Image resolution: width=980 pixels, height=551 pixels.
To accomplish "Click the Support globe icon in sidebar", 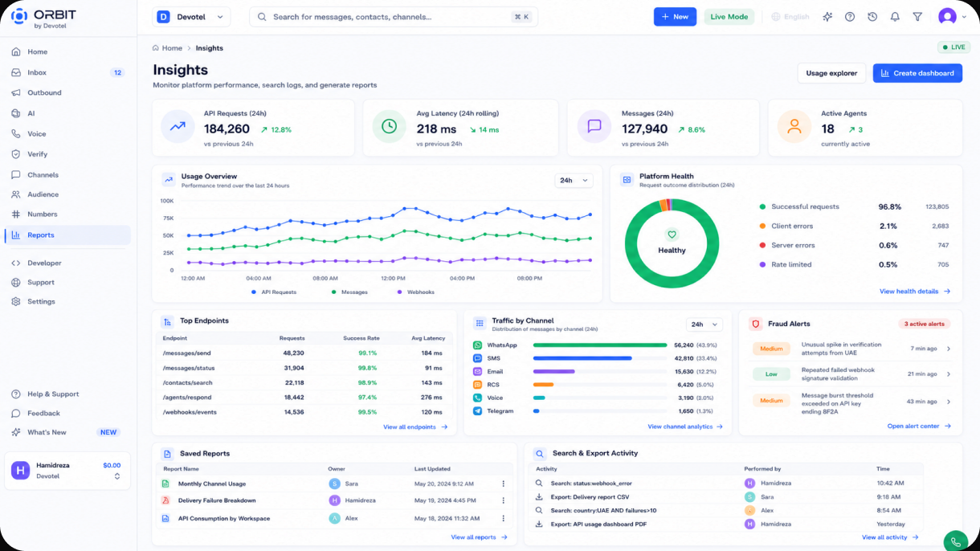I will tap(16, 283).
